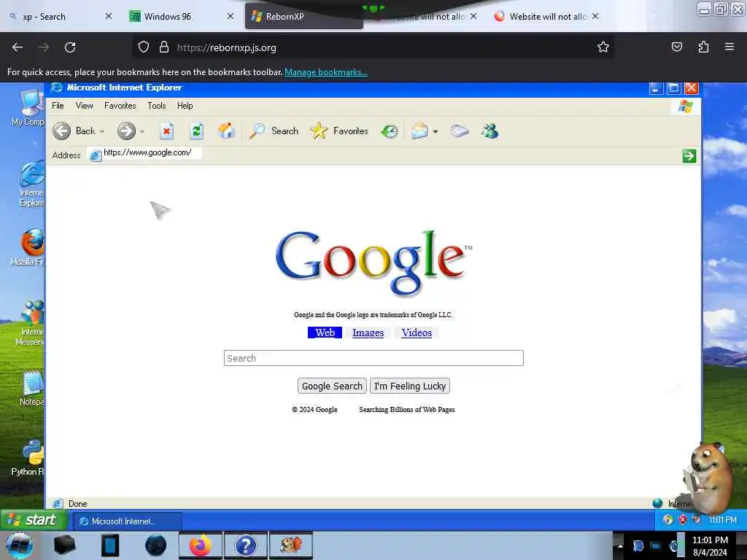Open Notepad desktop icon
The image size is (747, 560).
pyautogui.click(x=31, y=389)
